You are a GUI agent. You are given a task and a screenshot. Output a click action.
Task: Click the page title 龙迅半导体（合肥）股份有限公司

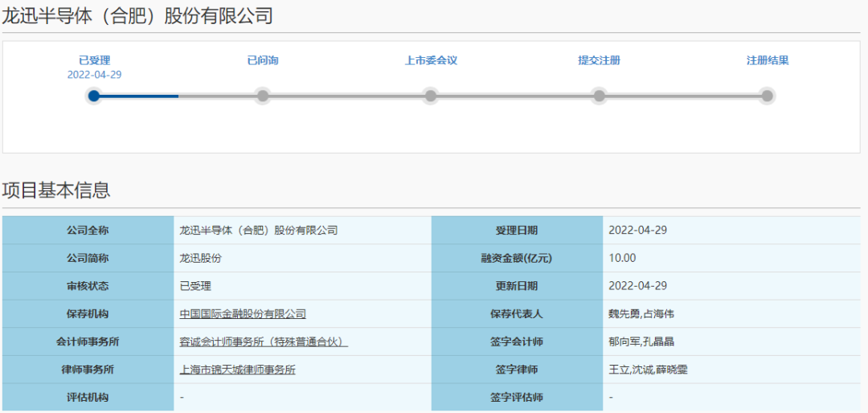pyautogui.click(x=137, y=16)
